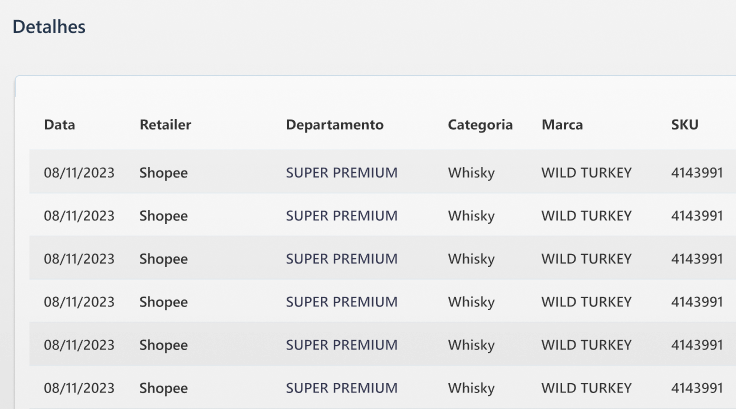Click the 08/11/2023 date in sixth row
736x409 pixels.
pyautogui.click(x=79, y=388)
